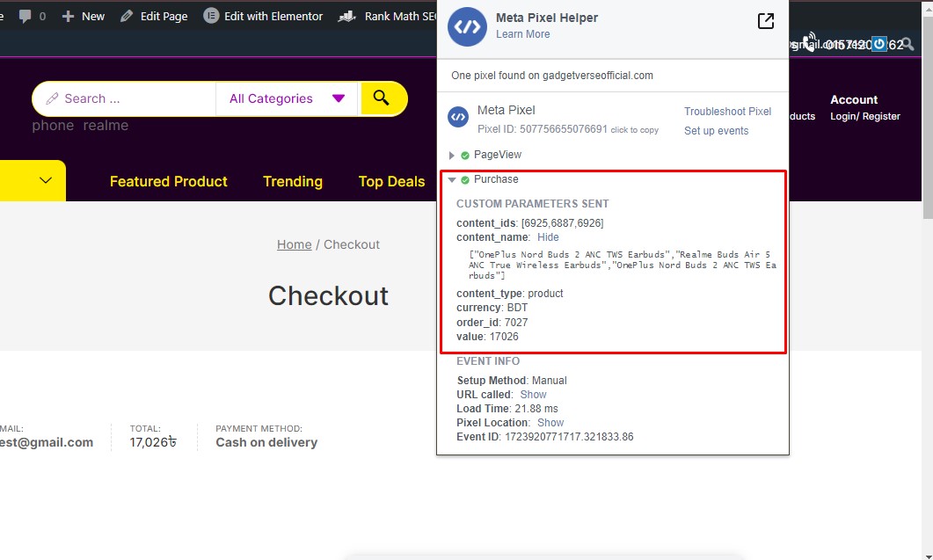Open the Trending menu item
The image size is (933, 560).
(x=292, y=181)
